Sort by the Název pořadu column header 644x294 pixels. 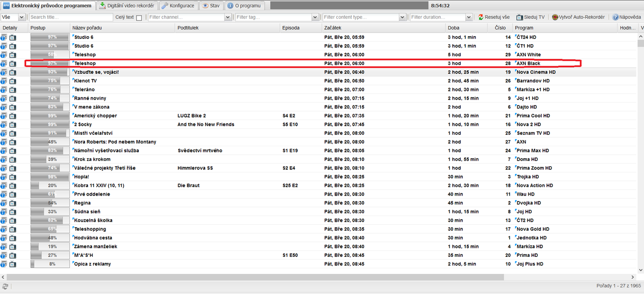[x=122, y=28]
